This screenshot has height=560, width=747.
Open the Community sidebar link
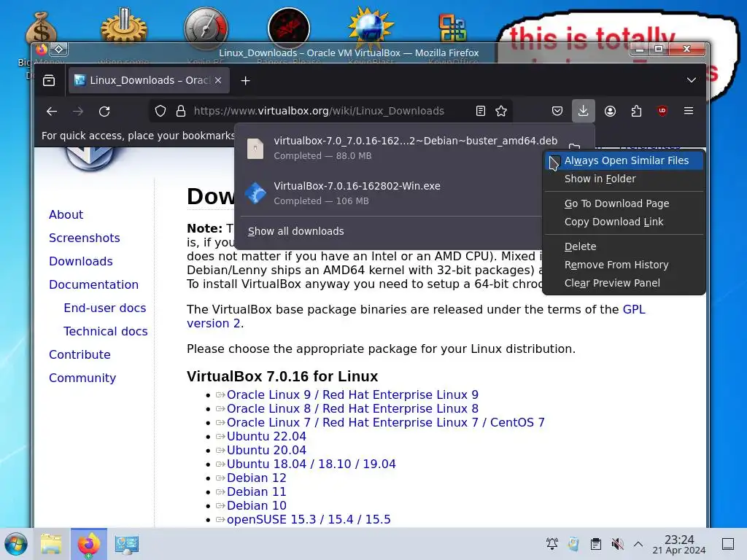click(x=82, y=378)
